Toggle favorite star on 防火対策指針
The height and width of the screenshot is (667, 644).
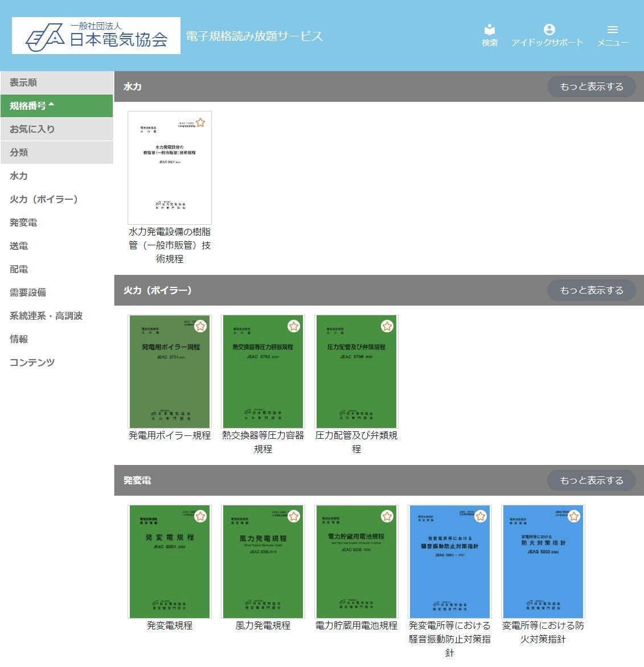[574, 516]
